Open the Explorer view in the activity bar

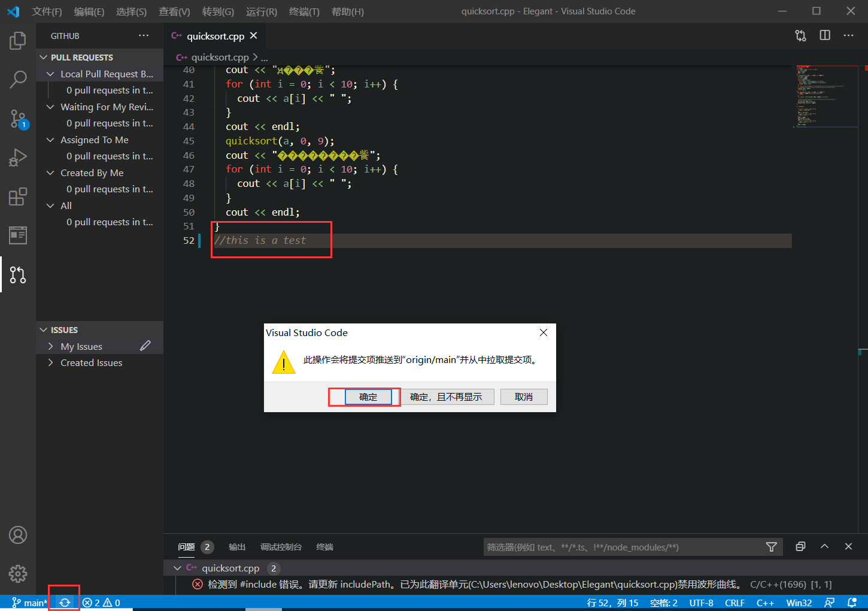[x=18, y=41]
